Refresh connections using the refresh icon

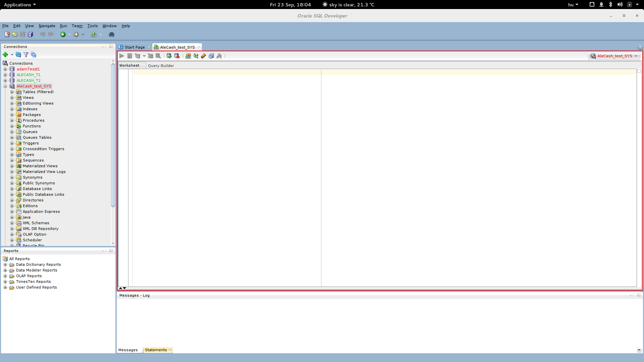click(x=18, y=55)
